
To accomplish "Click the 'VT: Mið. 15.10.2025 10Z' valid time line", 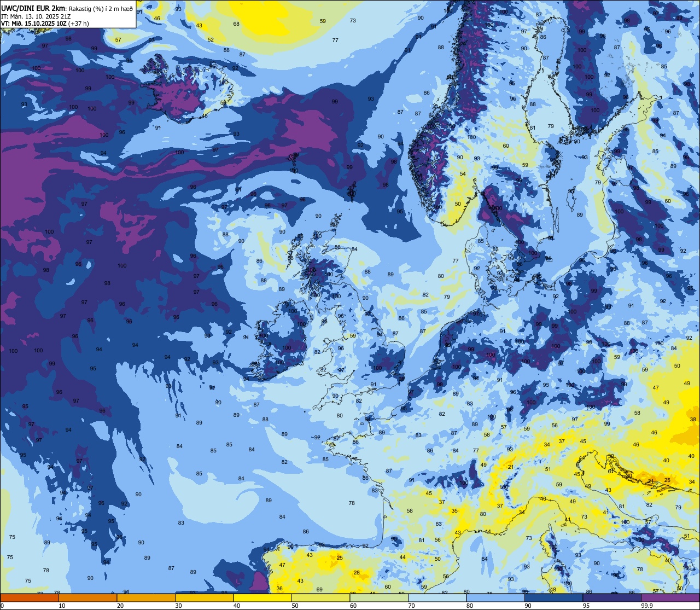I will [33, 24].
